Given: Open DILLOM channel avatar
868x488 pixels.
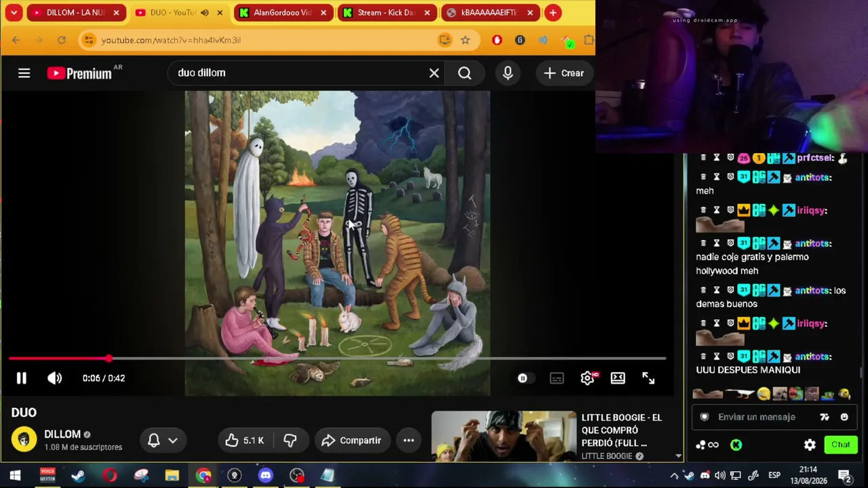Looking at the screenshot, I should tap(24, 440).
